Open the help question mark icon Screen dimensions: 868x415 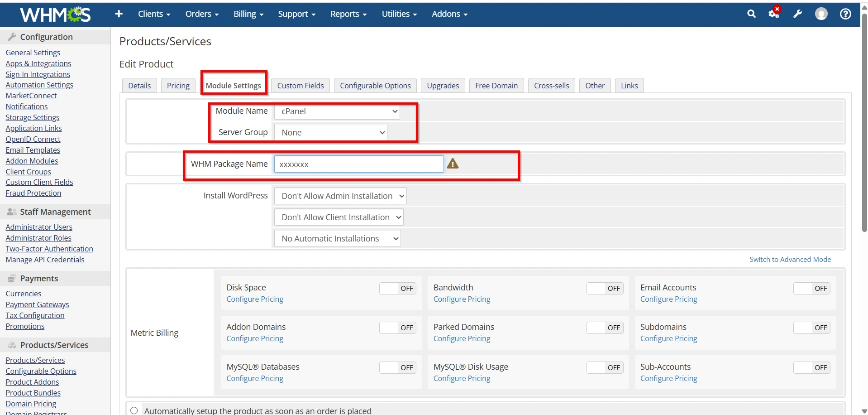pos(845,14)
